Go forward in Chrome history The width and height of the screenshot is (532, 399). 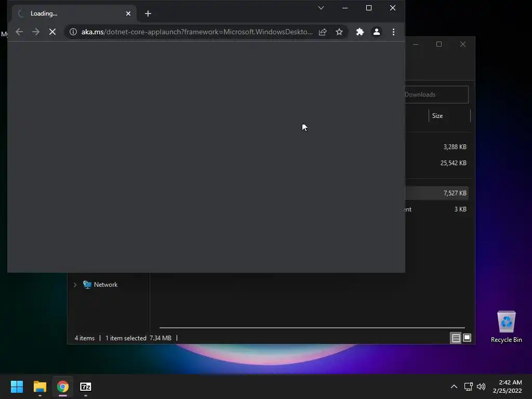36,32
